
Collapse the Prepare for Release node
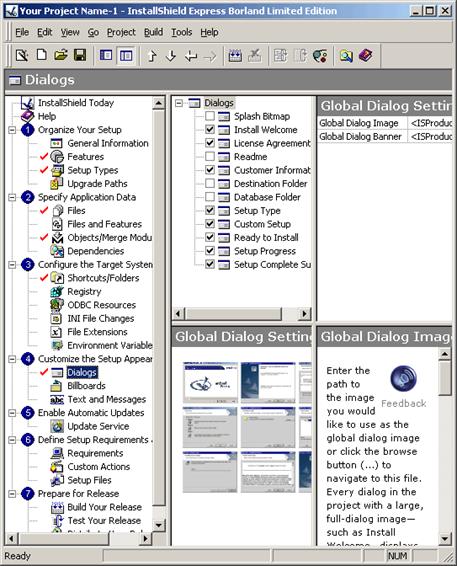(12, 493)
